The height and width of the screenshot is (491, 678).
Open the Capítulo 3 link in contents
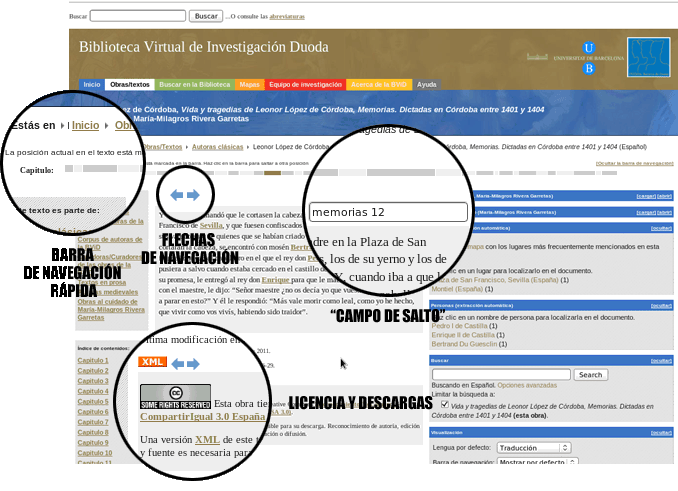click(93, 381)
